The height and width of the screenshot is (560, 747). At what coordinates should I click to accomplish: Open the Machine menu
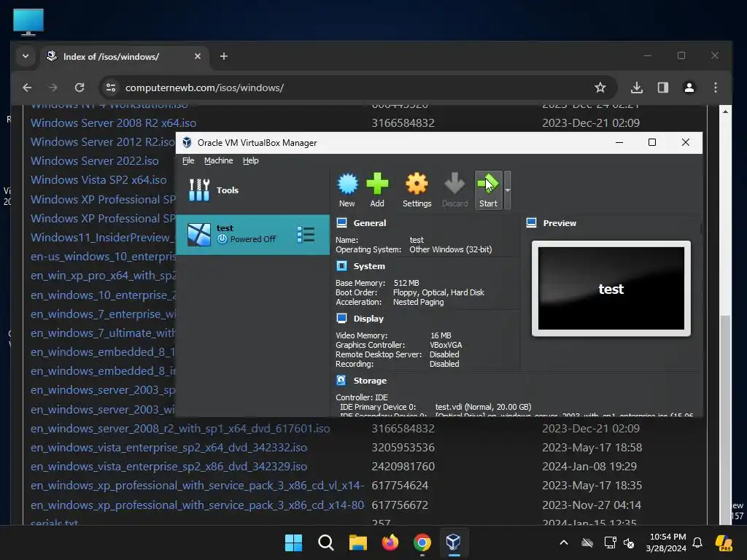pos(219,160)
